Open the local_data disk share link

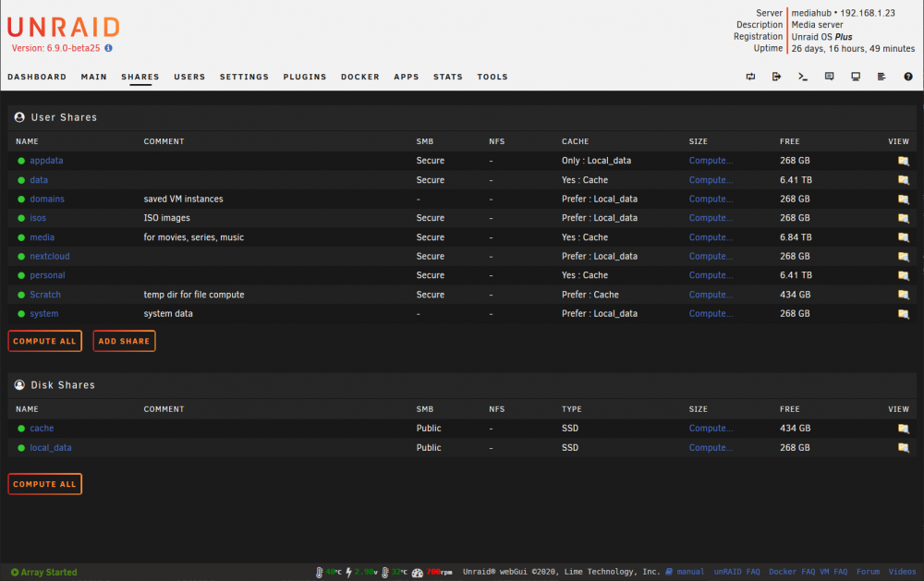click(x=51, y=448)
